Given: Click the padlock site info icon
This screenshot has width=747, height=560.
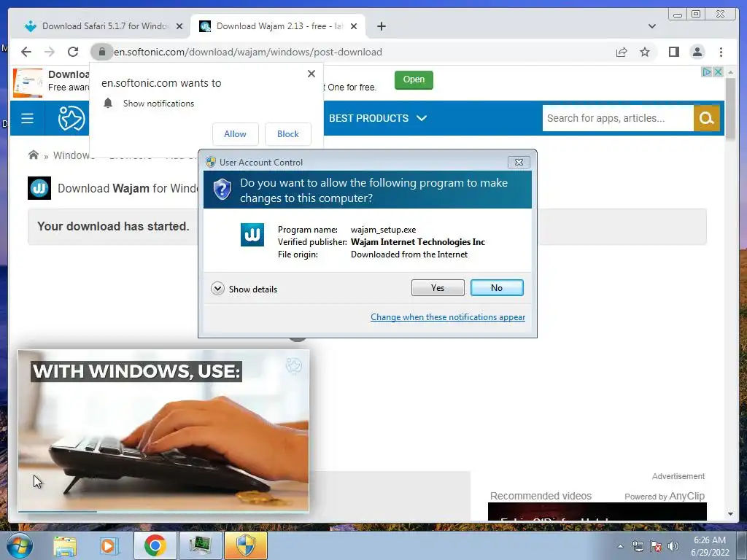Looking at the screenshot, I should click(x=102, y=52).
